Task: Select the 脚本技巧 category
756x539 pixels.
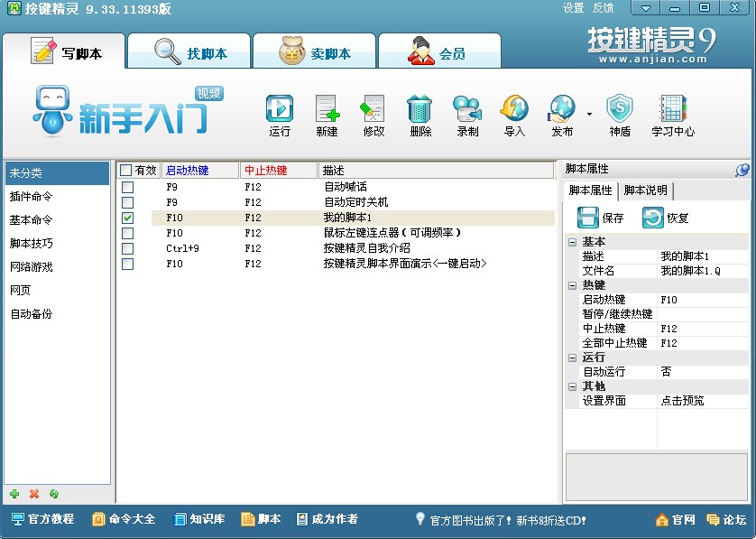Action: [x=57, y=243]
